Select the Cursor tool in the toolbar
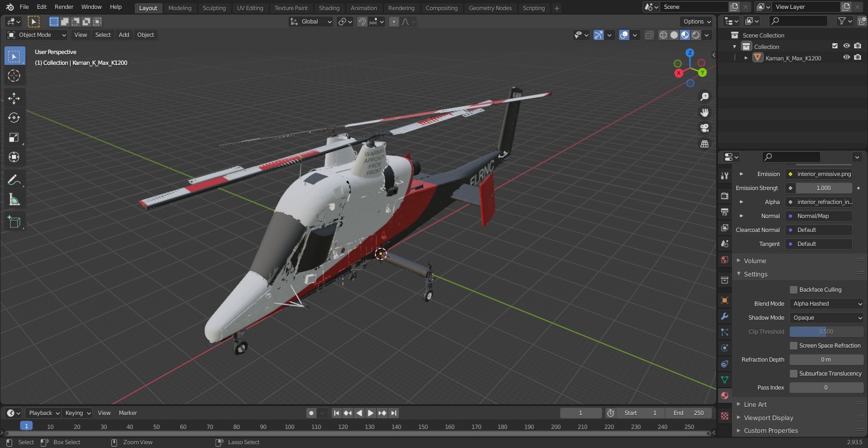Screen dimensions: 868x448 14,76
